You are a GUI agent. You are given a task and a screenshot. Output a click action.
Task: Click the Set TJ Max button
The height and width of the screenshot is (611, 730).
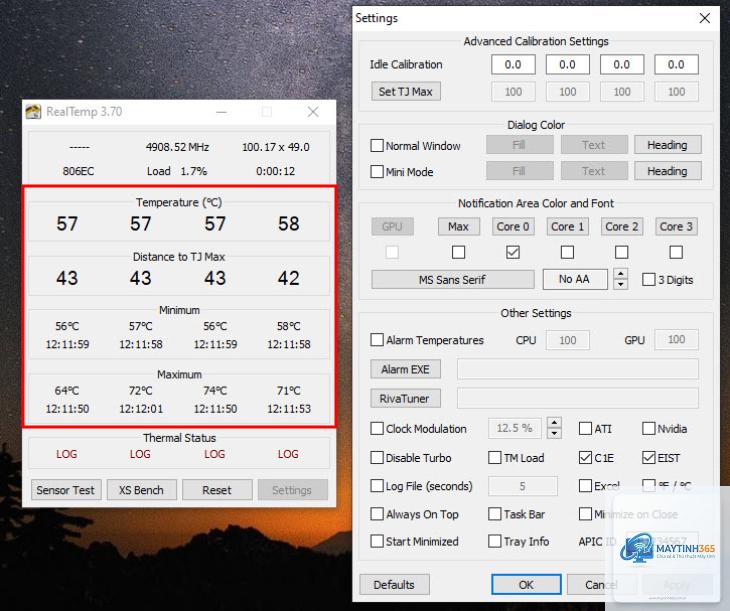coord(406,91)
